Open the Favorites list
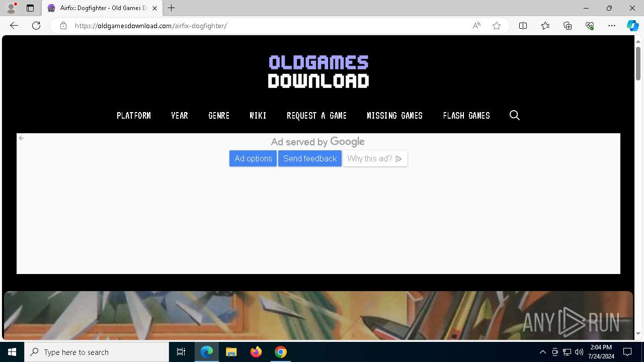Image resolution: width=644 pixels, height=362 pixels. (x=545, y=26)
